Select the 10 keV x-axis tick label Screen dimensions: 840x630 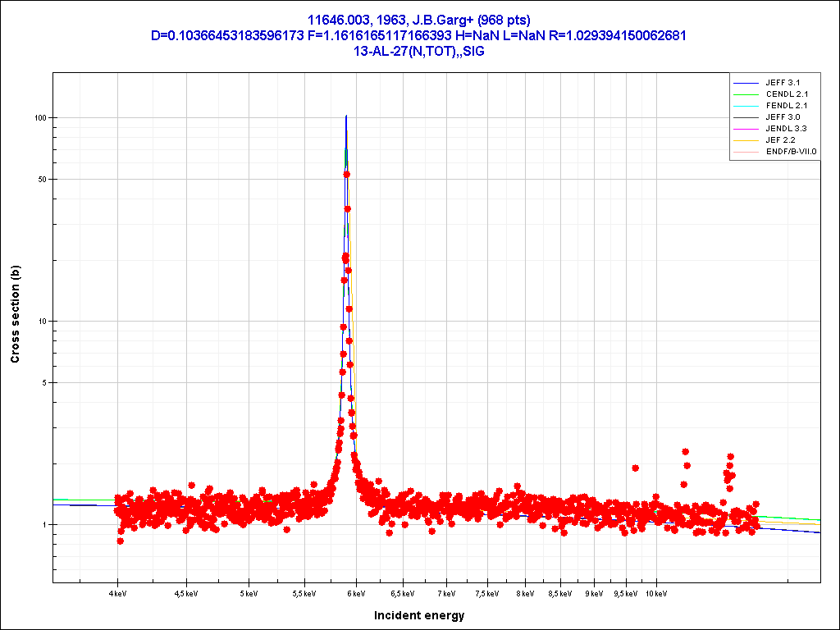pos(655,592)
